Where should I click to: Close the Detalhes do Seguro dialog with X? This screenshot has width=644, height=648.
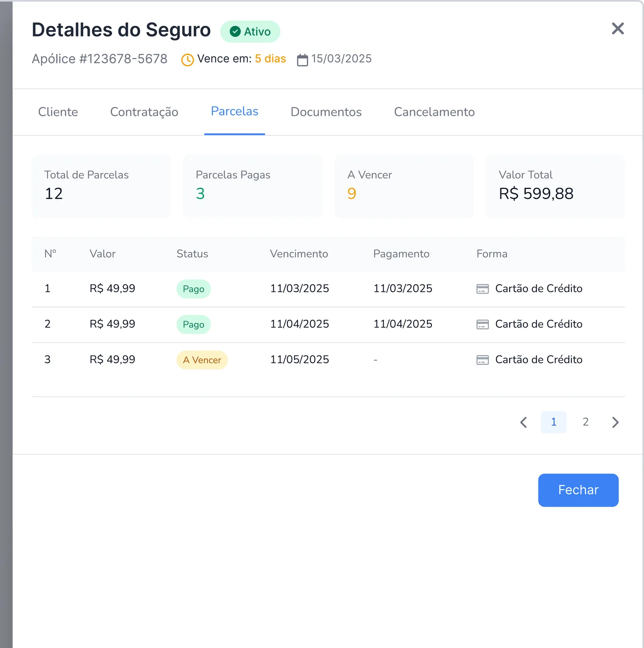point(618,29)
